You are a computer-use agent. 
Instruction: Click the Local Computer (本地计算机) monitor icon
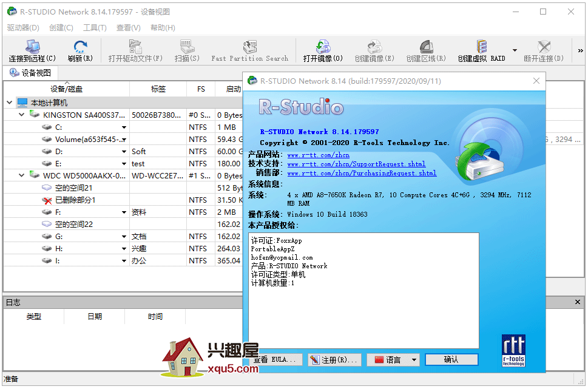tap(22, 102)
